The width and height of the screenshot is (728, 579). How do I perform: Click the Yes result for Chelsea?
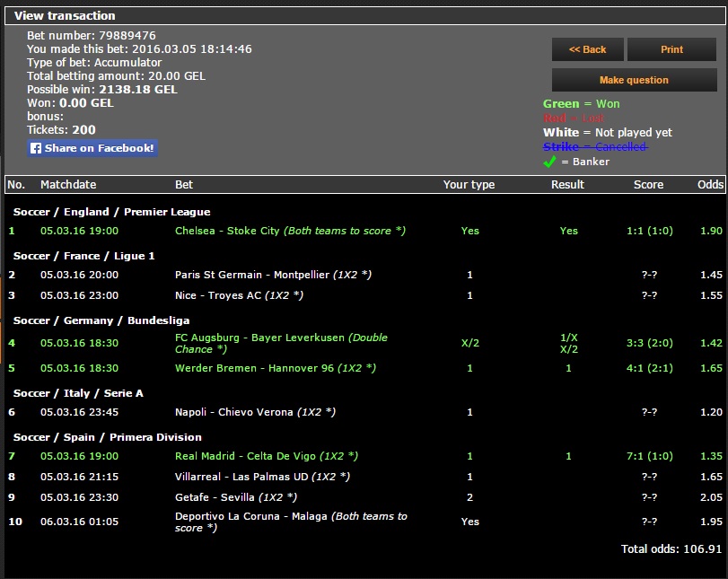569,231
